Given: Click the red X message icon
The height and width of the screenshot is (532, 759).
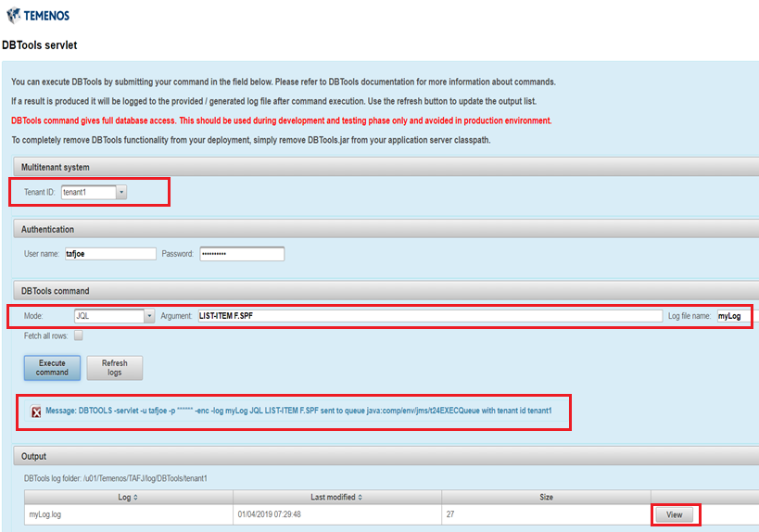Looking at the screenshot, I should 36,412.
